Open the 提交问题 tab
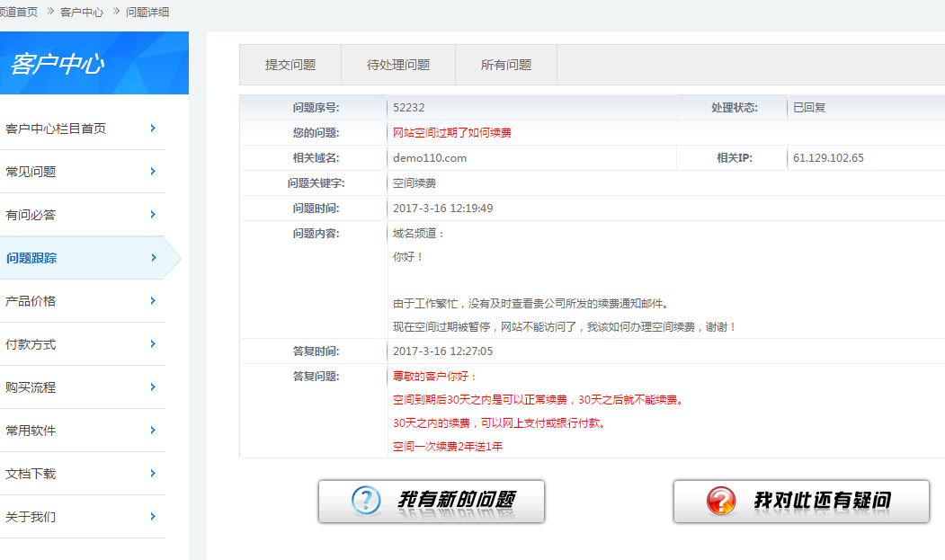Image resolution: width=945 pixels, height=560 pixels. point(290,65)
